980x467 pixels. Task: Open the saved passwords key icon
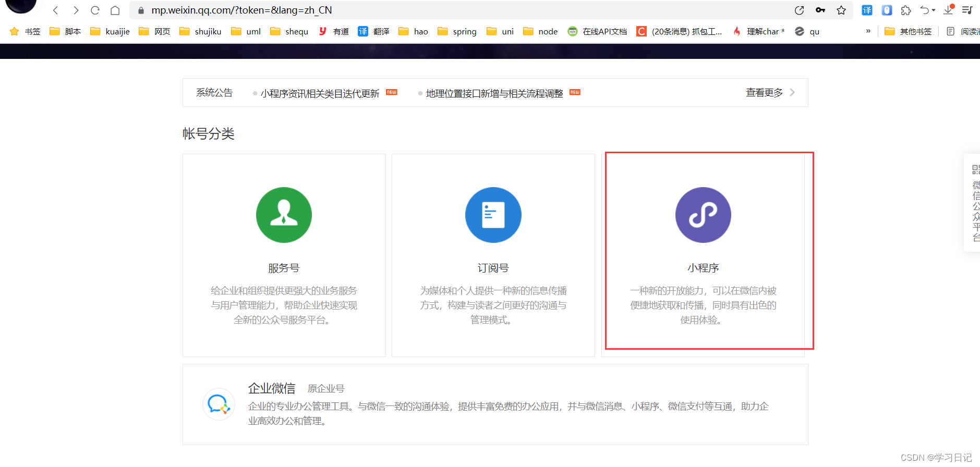(x=820, y=10)
